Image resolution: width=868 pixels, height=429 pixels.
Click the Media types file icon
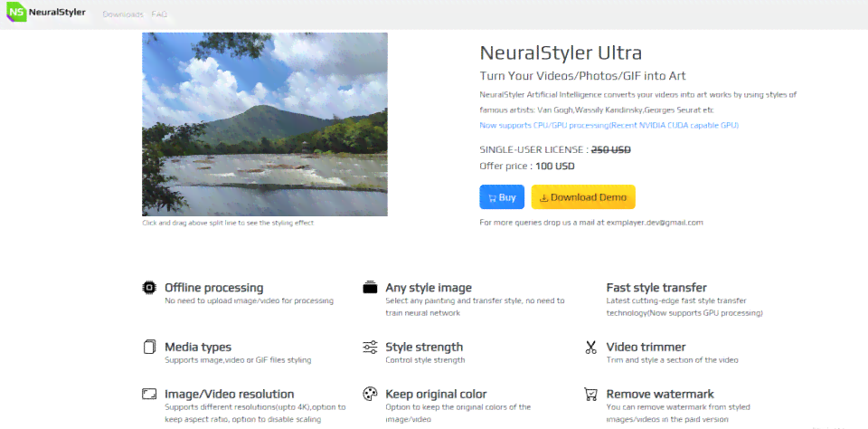[x=149, y=347]
